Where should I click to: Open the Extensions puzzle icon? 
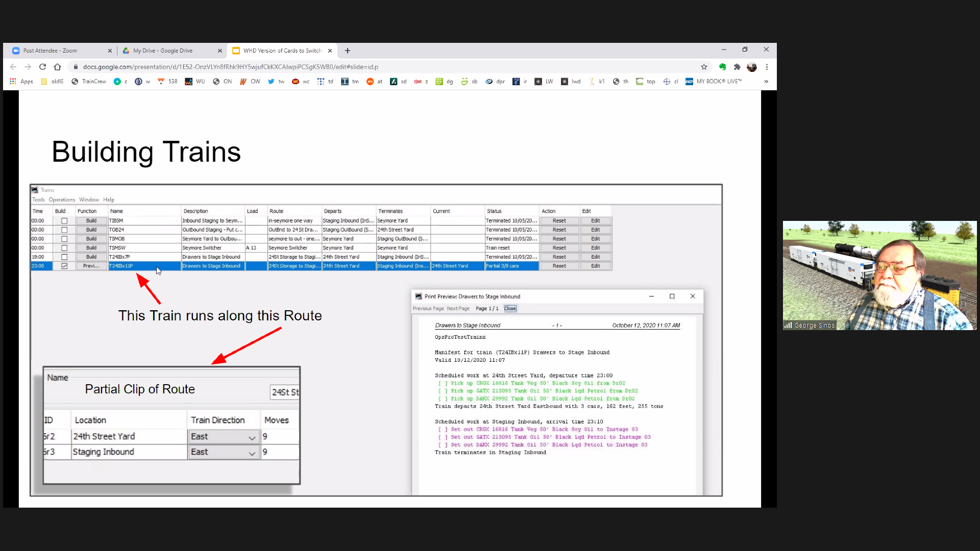point(737,67)
